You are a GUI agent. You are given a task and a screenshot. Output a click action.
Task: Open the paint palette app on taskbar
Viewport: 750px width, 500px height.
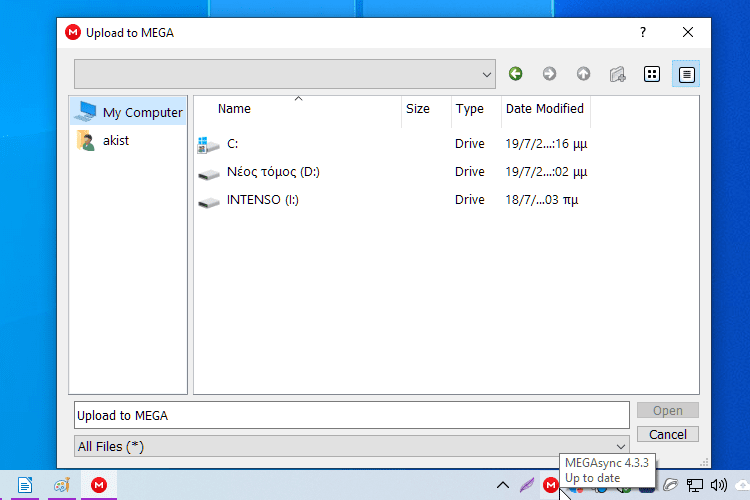[x=62, y=485]
